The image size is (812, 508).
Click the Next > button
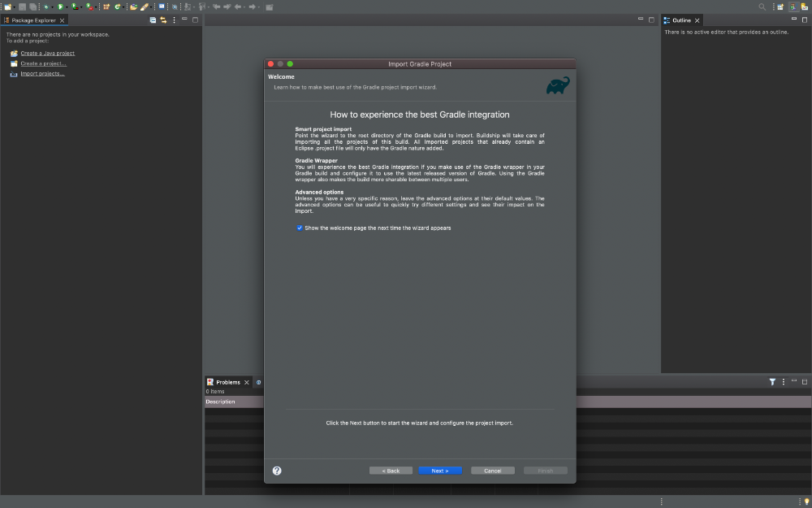(x=440, y=471)
